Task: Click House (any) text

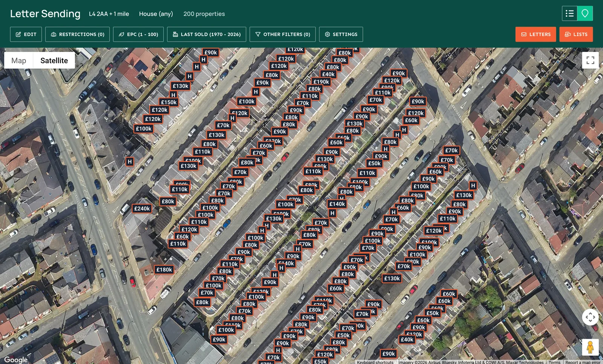Action: (x=156, y=14)
